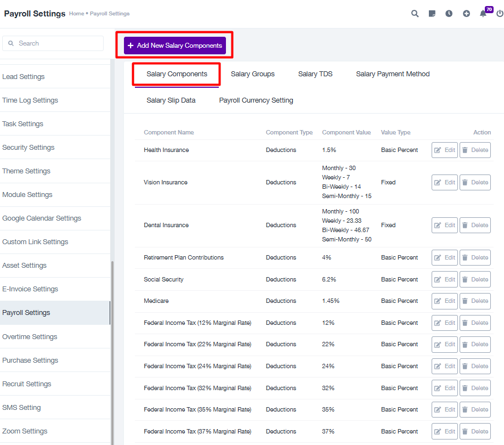
Task: Edit Federal Income Tax 12% row
Action: 445,323
